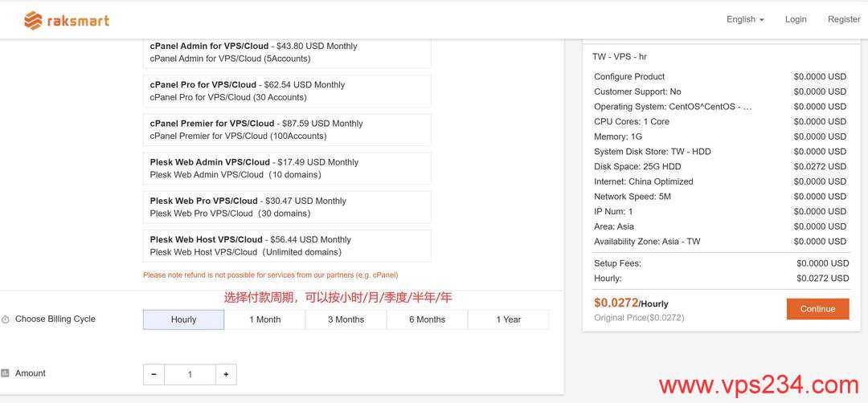The width and height of the screenshot is (868, 403).
Task: Decrease the amount with minus button
Action: click(154, 374)
